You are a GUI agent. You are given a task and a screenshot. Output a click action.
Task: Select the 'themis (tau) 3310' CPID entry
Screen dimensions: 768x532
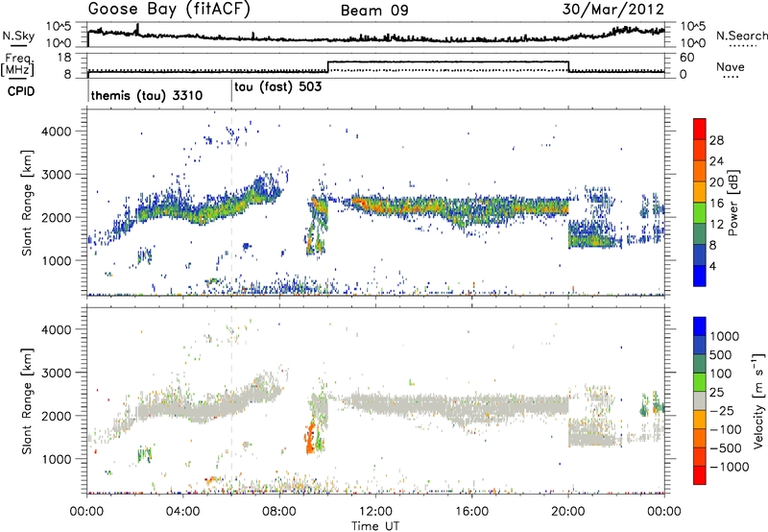(147, 95)
